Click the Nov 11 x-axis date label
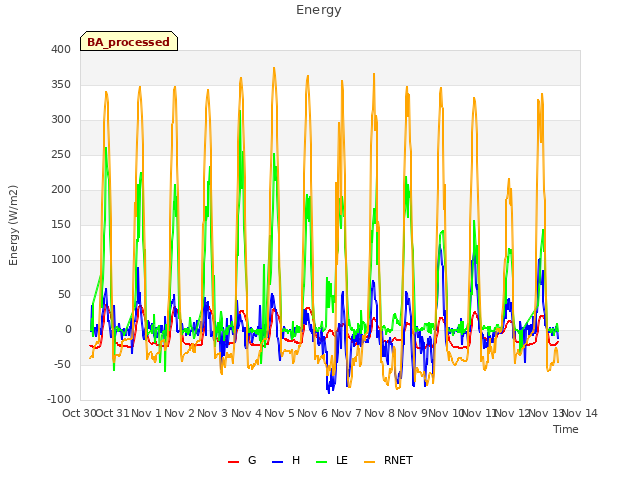 pos(479,413)
